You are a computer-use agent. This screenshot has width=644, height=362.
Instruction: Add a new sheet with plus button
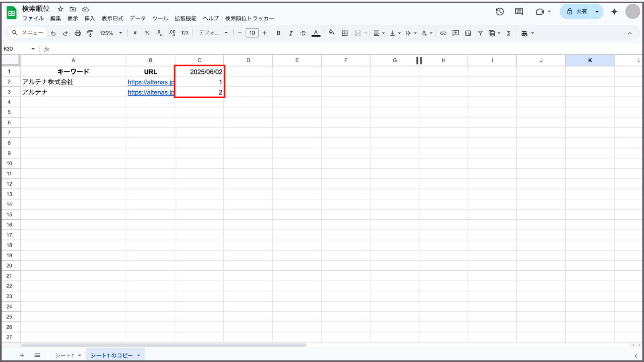(x=22, y=355)
